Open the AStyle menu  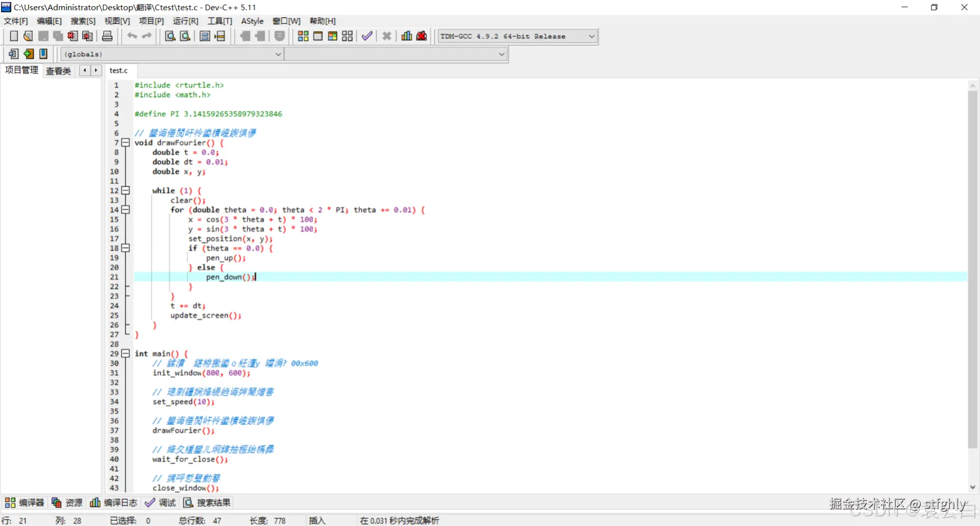[252, 21]
